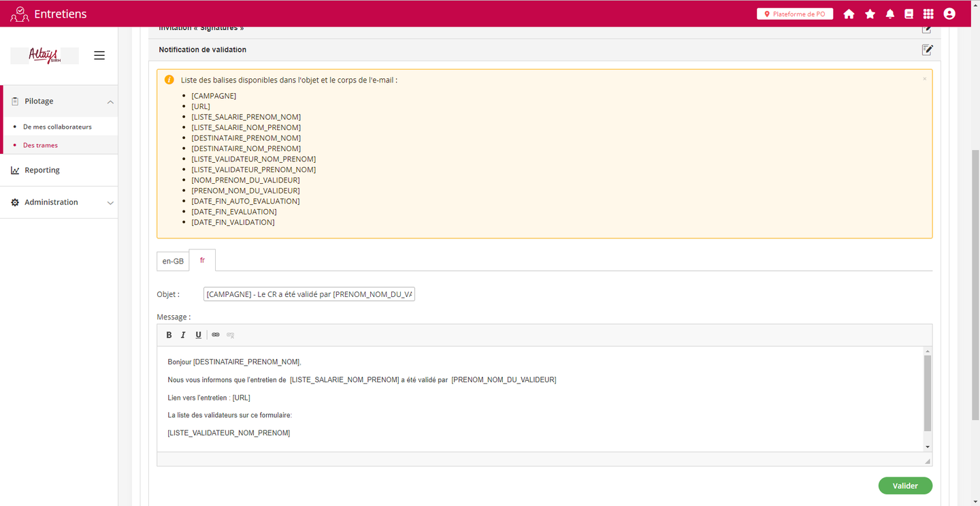Open De mes collaborateurs link
This screenshot has height=506, width=980.
pyautogui.click(x=57, y=127)
